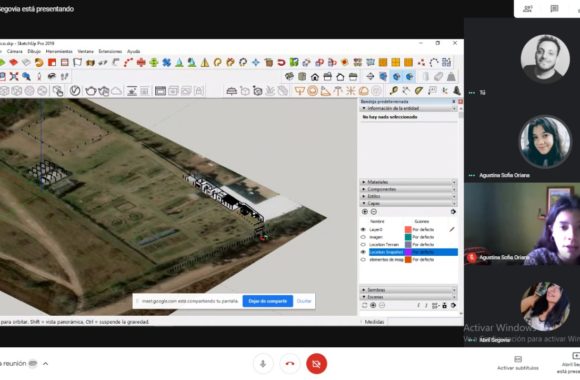This screenshot has width=580, height=380.
Task: Click the teapot render icon in toolbar
Action: (91, 91)
